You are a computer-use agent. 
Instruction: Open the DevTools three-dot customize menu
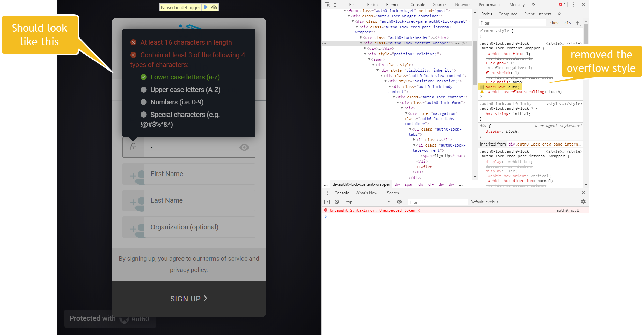click(574, 4)
